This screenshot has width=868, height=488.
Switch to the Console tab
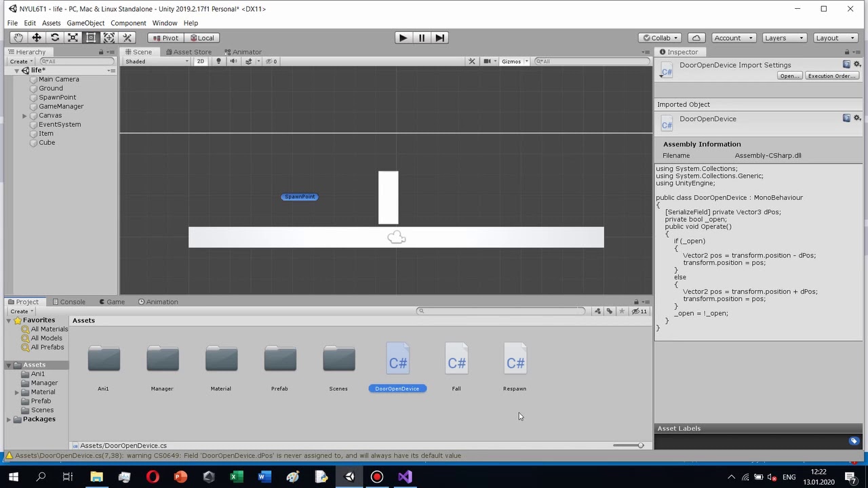pos(68,302)
